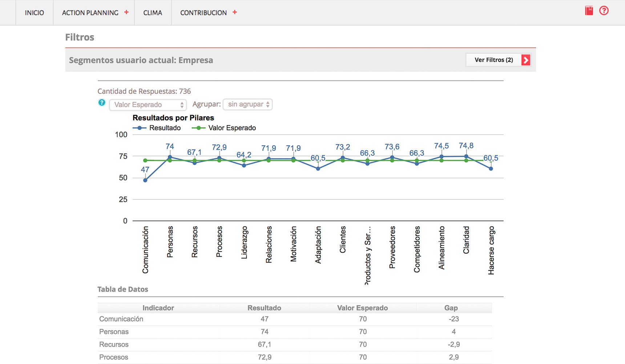Click Comunicación data point 47

[x=145, y=180]
